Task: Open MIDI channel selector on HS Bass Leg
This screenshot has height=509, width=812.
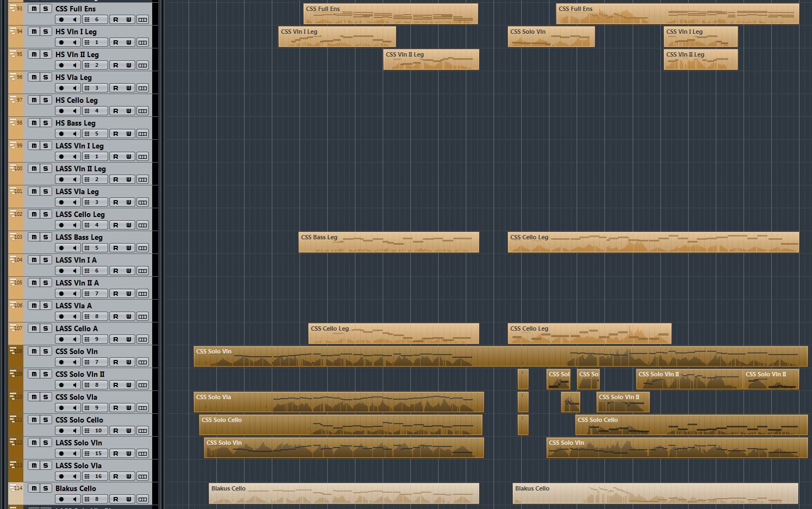Action: 95,134
